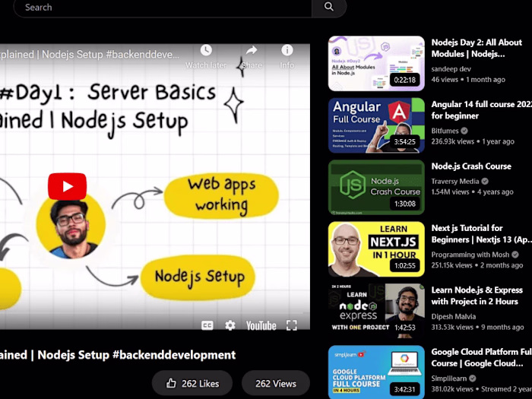This screenshot has height=399, width=532.
Task: Open the 'Node.js Crash Course' title link
Action: tap(471, 166)
